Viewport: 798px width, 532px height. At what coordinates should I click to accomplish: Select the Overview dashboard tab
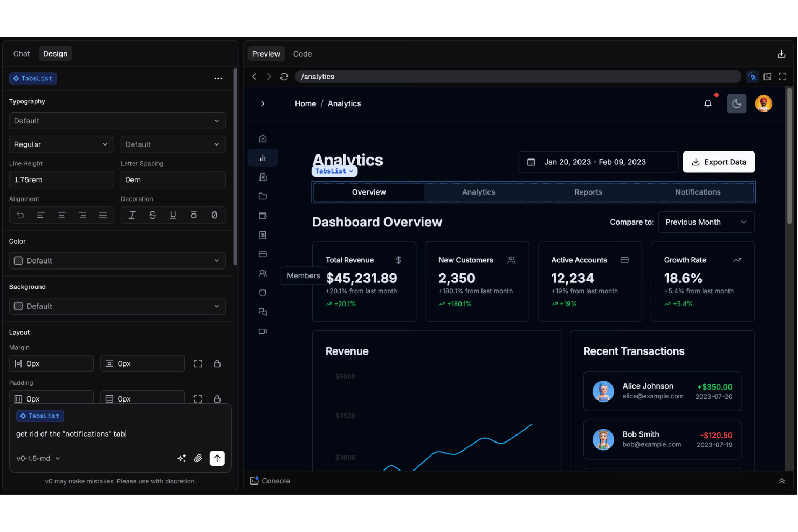[369, 192]
